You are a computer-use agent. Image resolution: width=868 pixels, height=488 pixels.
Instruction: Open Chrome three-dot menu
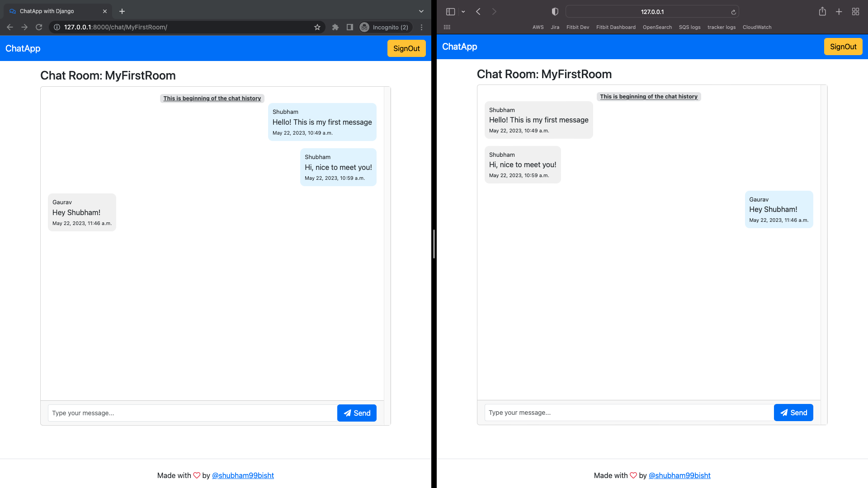[x=421, y=27]
